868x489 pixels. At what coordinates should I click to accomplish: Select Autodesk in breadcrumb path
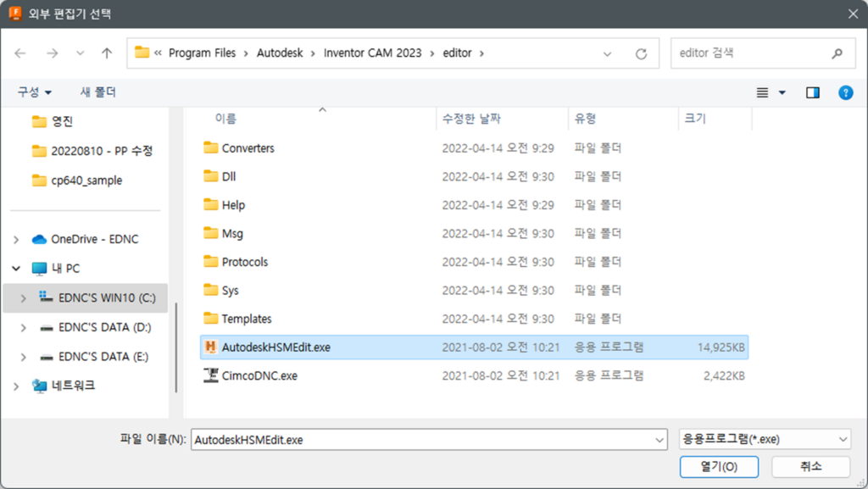[280, 53]
